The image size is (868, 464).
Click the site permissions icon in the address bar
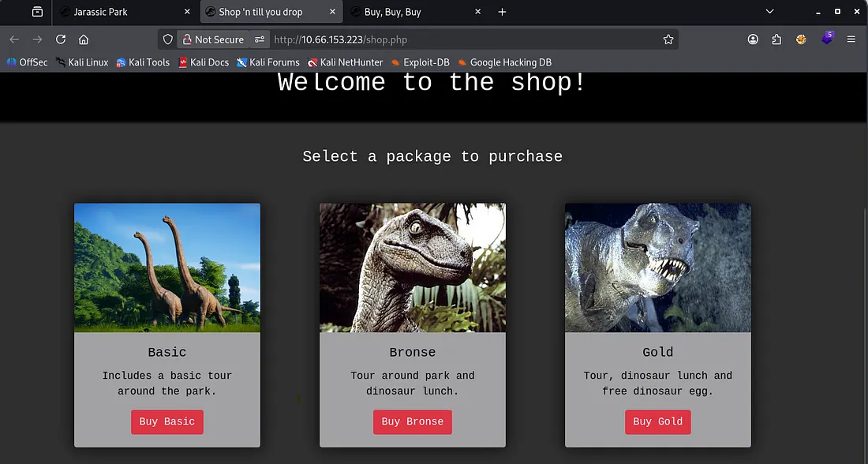click(260, 39)
